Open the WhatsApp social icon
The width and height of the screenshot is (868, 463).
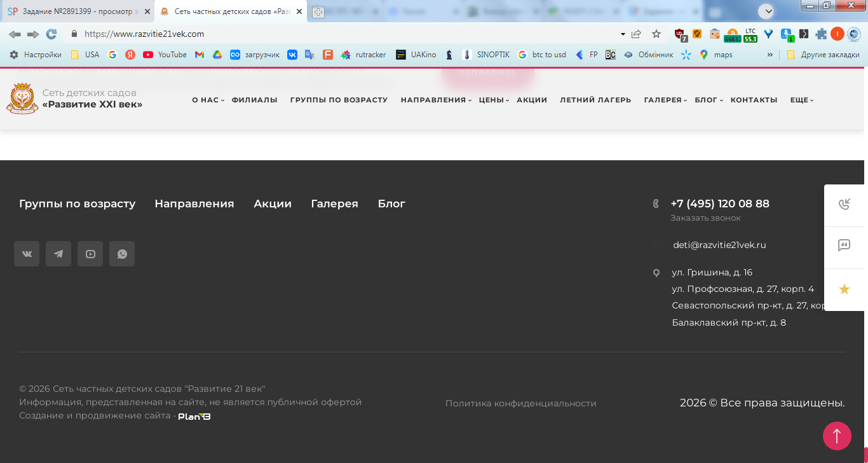(122, 254)
